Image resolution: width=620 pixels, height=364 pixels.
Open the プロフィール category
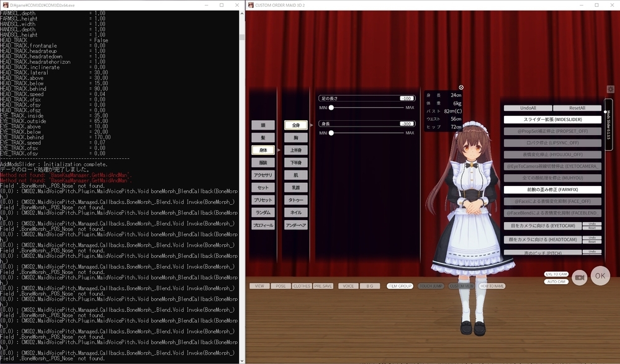point(263,225)
